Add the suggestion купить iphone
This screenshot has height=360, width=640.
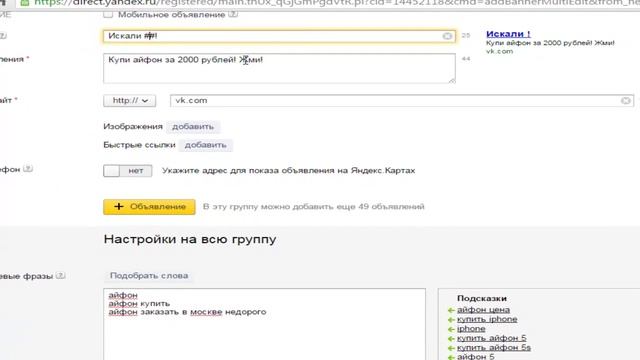(x=487, y=319)
